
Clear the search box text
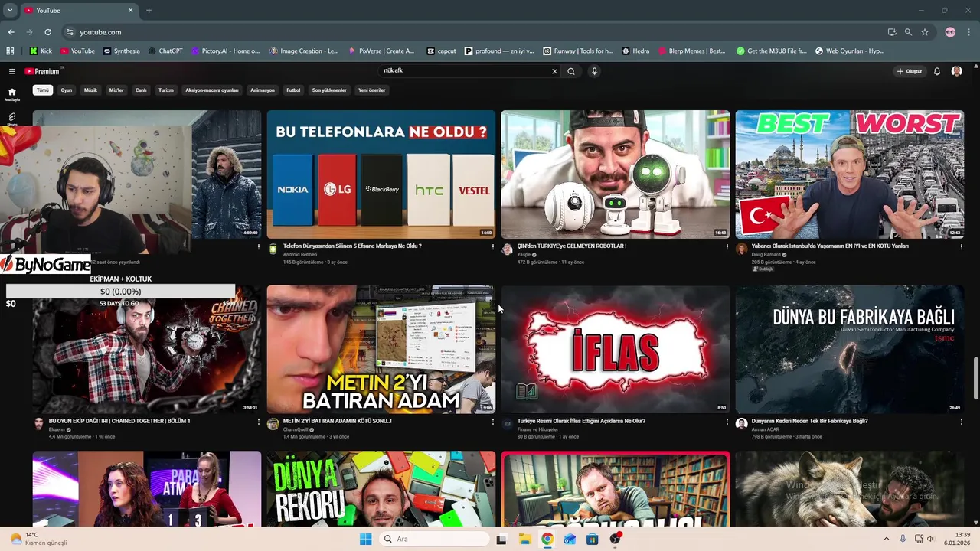click(x=555, y=71)
